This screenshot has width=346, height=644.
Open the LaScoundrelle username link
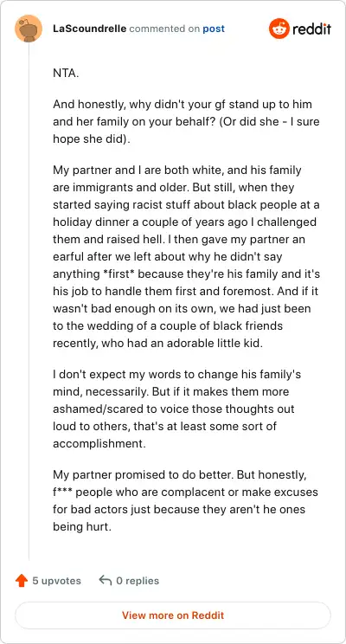[89, 29]
